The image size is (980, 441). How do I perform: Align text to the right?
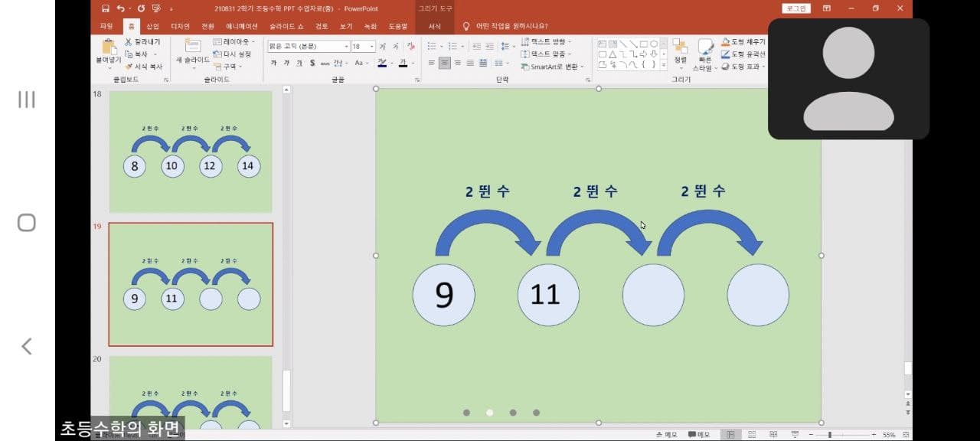tap(458, 63)
